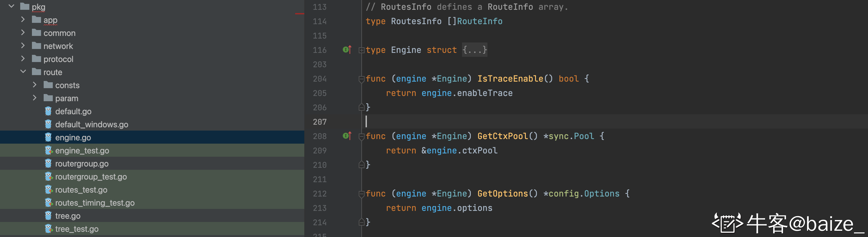This screenshot has width=868, height=237.
Task: Click the Go gopher icon of default.go
Action: tap(48, 111)
